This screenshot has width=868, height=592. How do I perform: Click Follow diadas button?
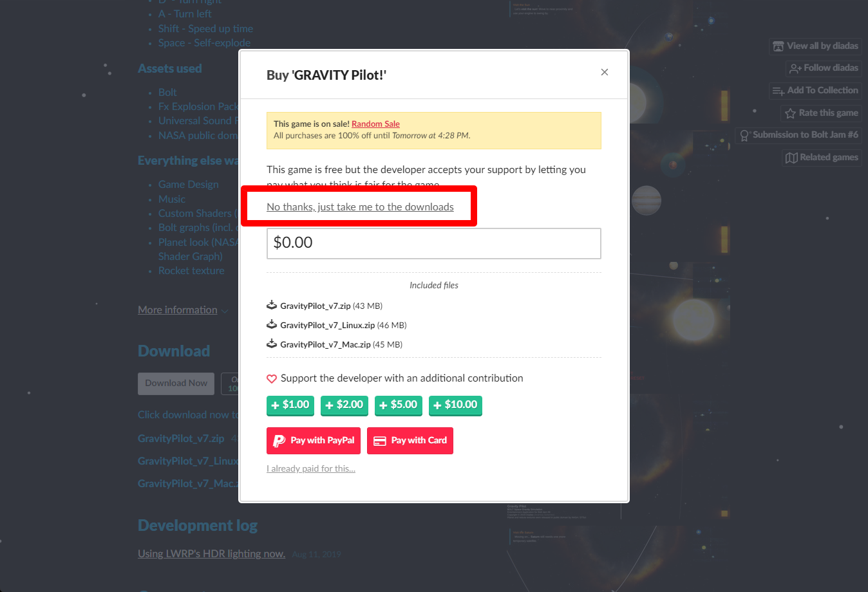(824, 68)
